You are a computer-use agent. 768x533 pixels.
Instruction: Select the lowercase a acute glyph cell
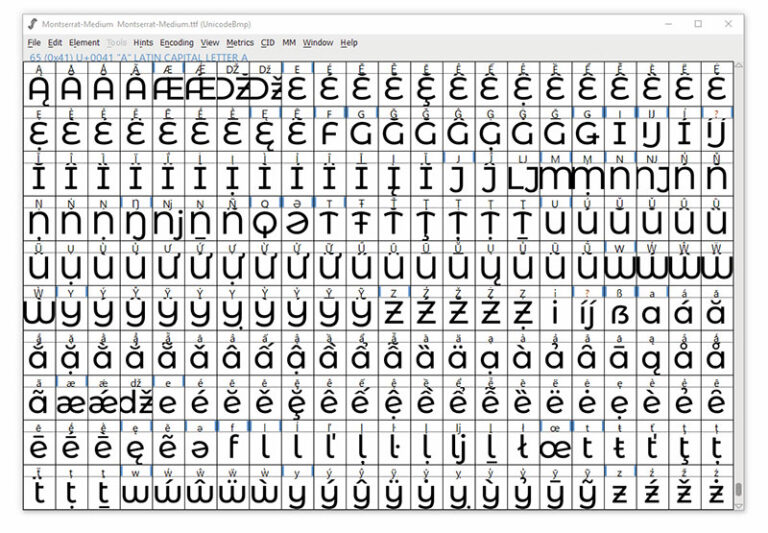coord(686,309)
